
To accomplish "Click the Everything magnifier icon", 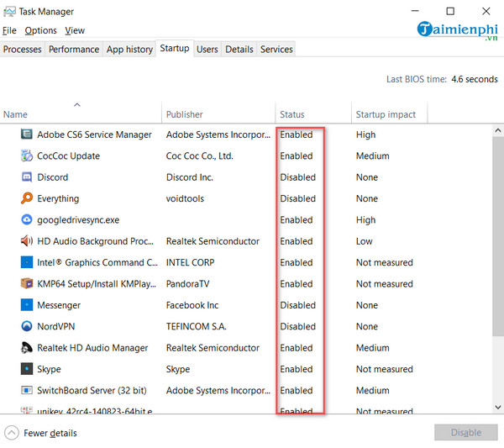I will [x=26, y=198].
